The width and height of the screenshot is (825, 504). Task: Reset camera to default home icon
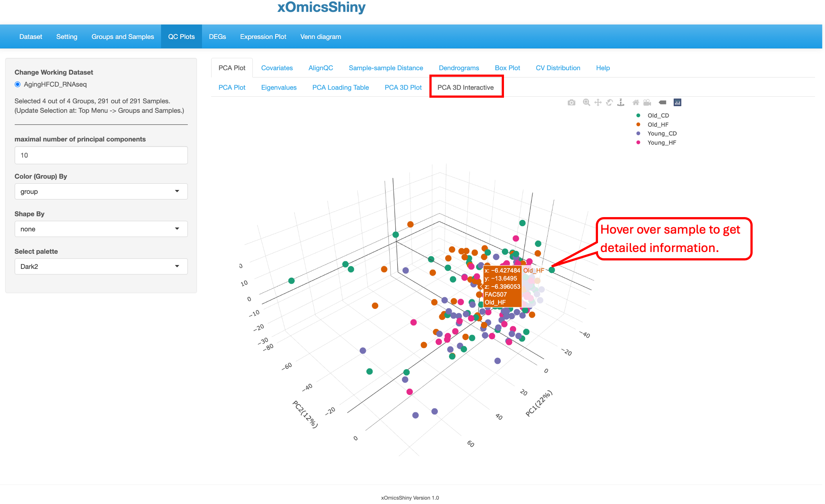635,102
